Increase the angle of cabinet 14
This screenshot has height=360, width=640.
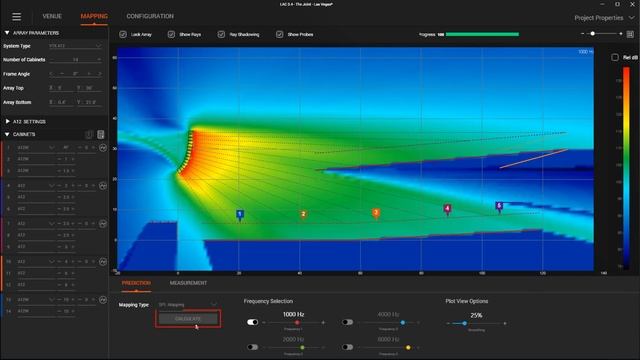73,311
